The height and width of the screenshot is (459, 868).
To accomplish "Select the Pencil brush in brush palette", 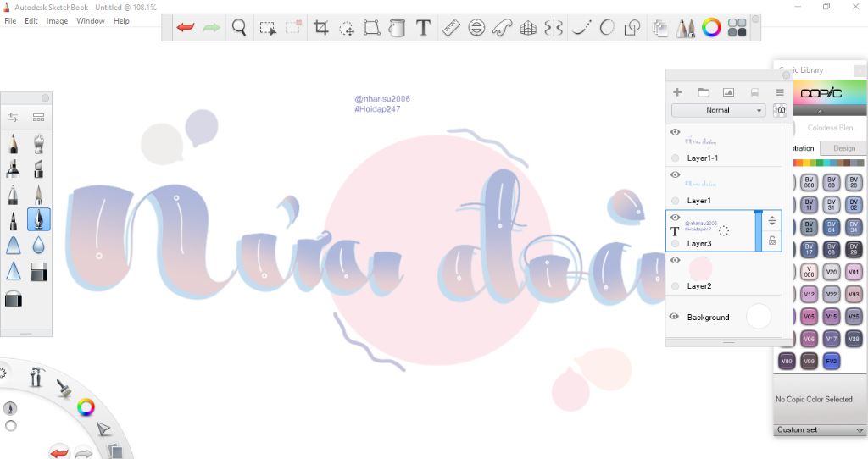I will click(14, 144).
